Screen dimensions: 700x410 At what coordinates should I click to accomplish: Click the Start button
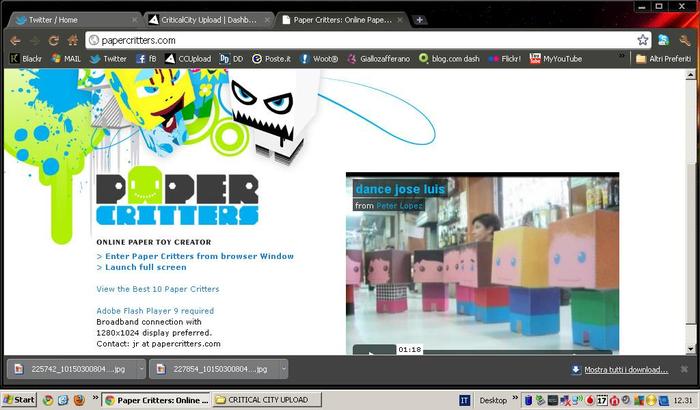[19, 400]
